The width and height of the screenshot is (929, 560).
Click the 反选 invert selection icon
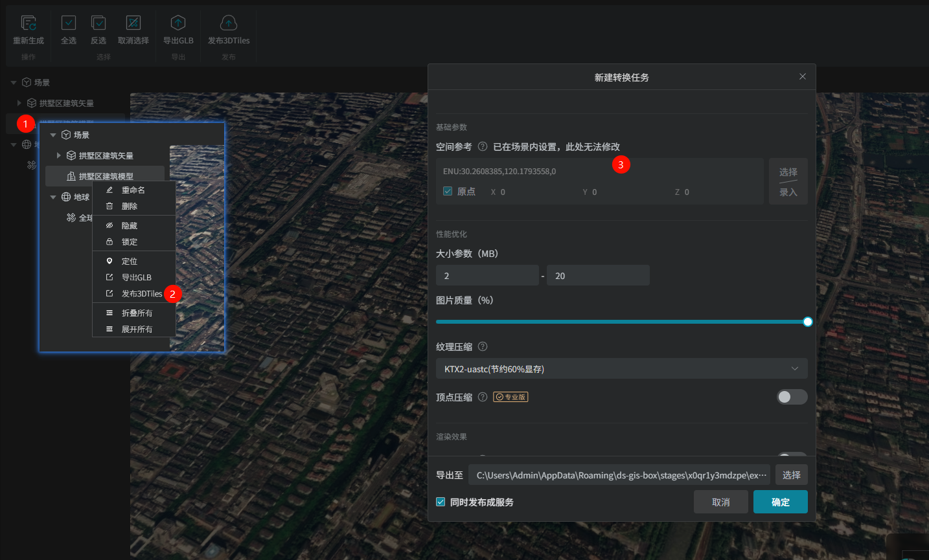98,24
